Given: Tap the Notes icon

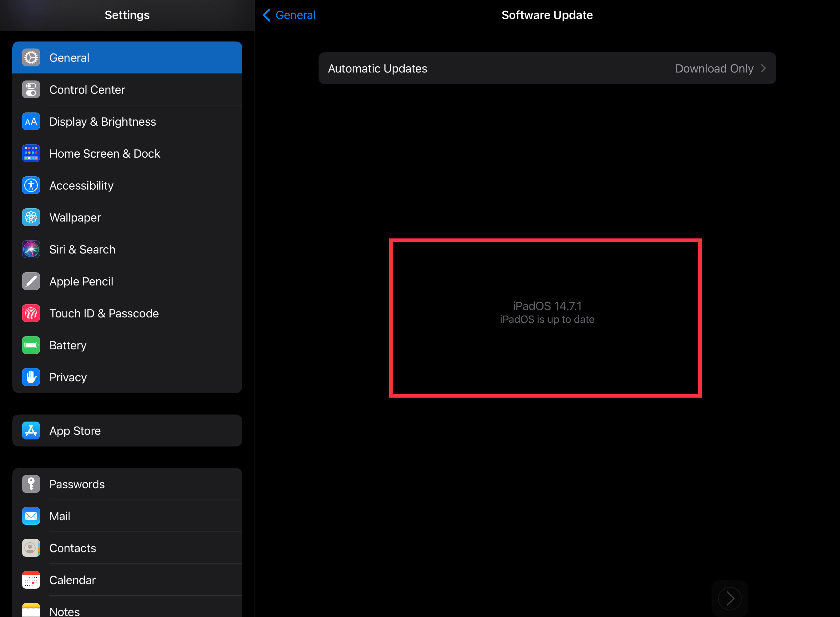Looking at the screenshot, I should [x=31, y=610].
